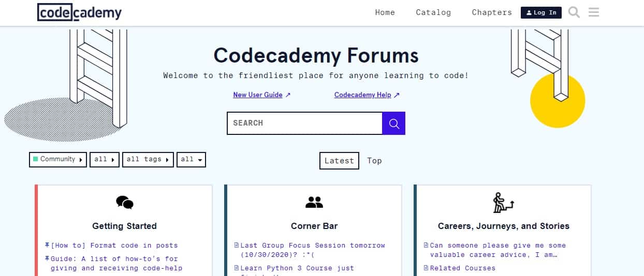Open the 'all tags' dropdown
This screenshot has width=644, height=276.
[148, 160]
